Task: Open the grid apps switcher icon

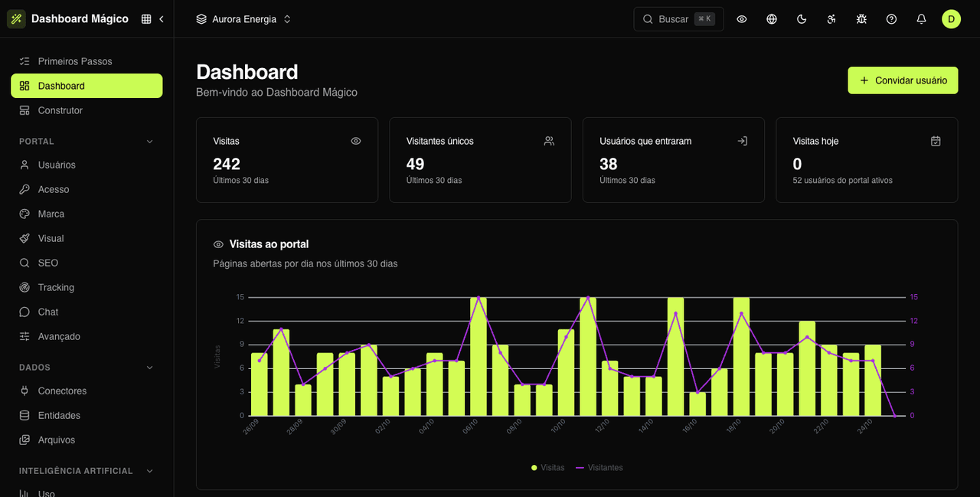Action: click(x=146, y=19)
